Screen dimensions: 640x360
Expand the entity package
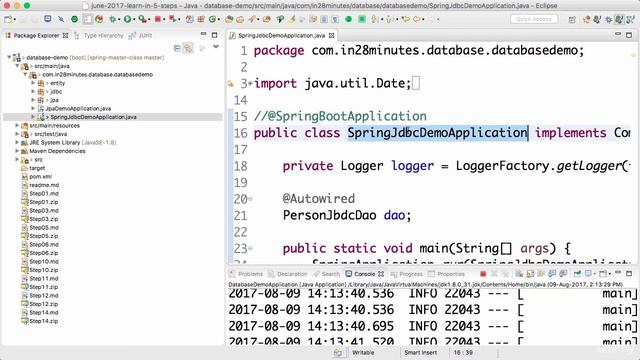[x=33, y=83]
